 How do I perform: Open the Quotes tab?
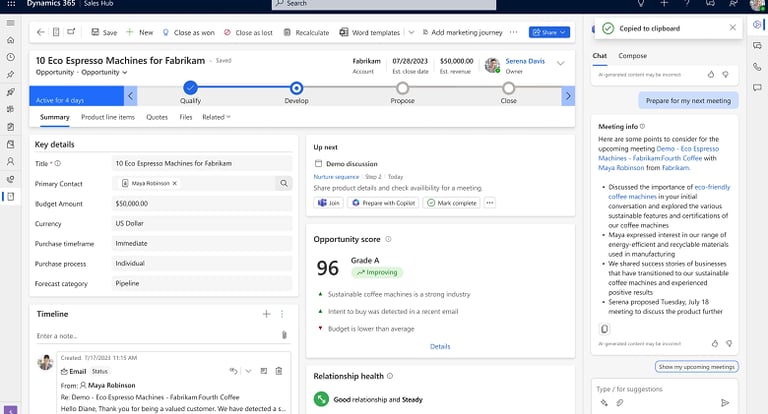[157, 117]
